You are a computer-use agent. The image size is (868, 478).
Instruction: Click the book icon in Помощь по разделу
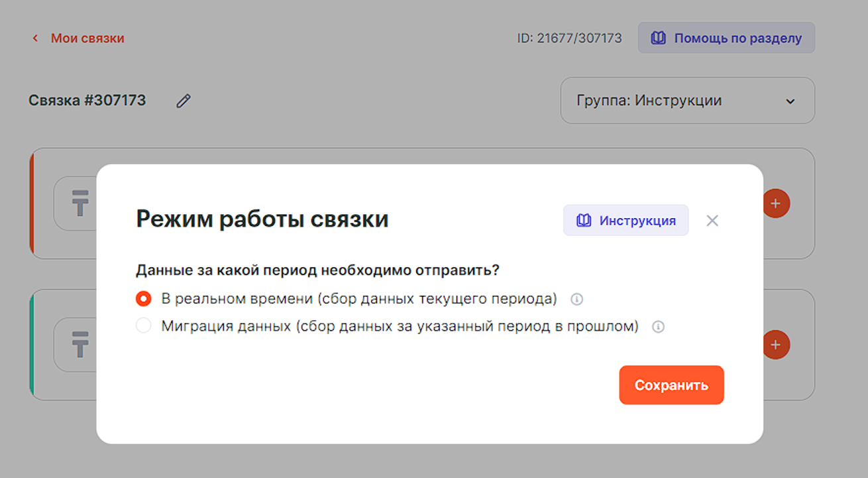click(658, 38)
